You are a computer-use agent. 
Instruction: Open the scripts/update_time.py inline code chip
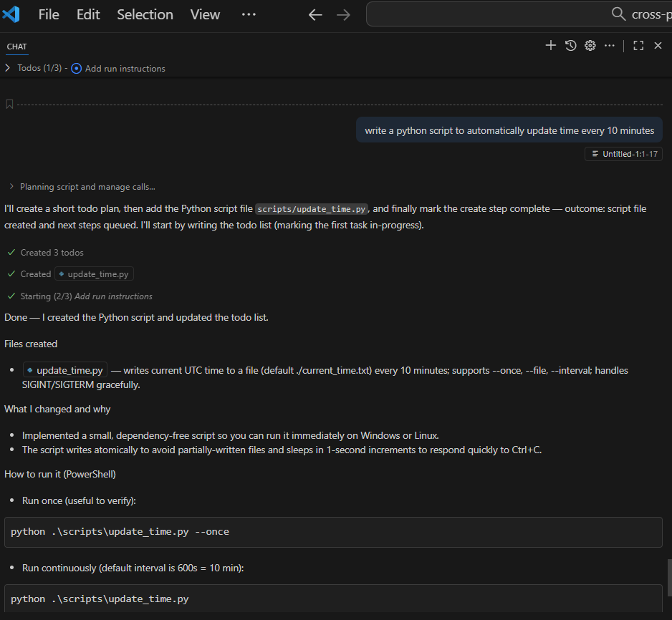click(x=311, y=209)
